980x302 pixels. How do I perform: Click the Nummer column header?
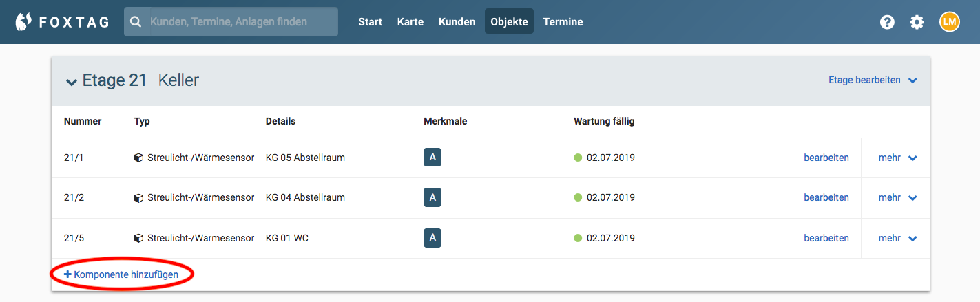[83, 122]
